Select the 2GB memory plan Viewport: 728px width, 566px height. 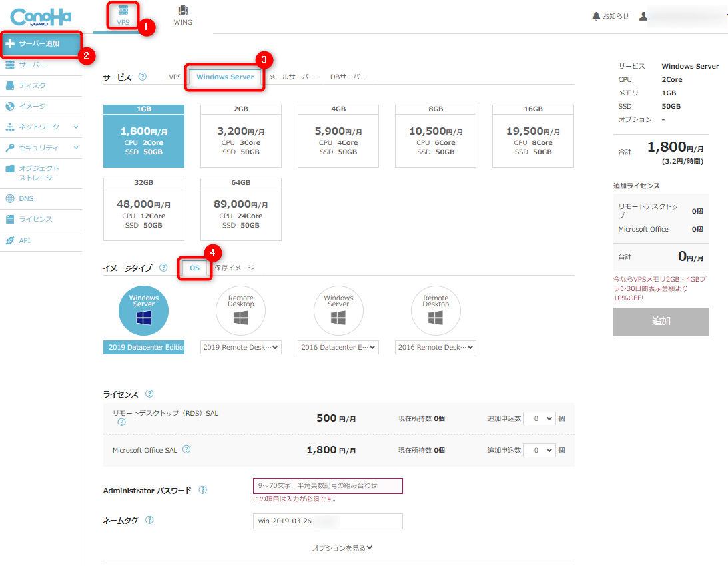[241, 136]
